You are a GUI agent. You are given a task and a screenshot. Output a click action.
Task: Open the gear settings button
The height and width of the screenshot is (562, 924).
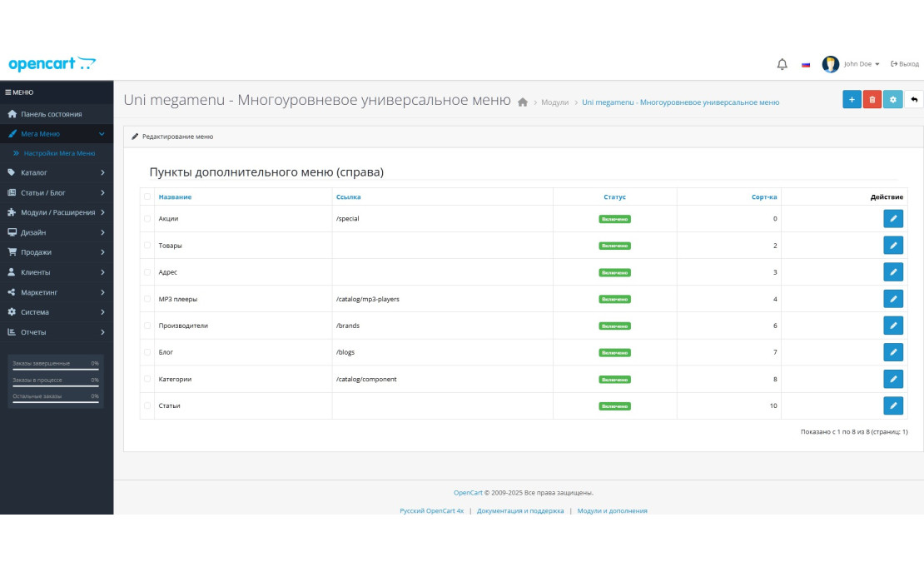click(x=892, y=100)
